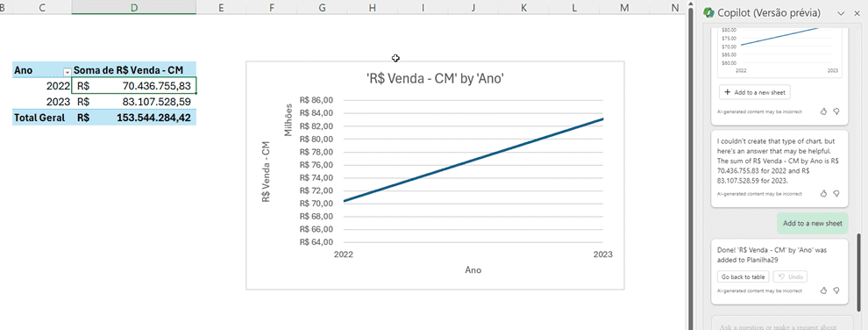Thumbs up the 'Done! added to Planilha29' message

(823, 291)
